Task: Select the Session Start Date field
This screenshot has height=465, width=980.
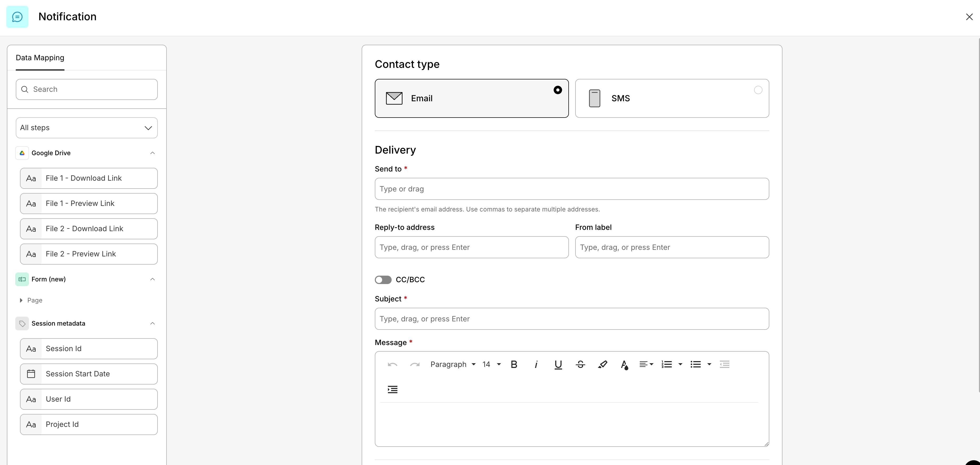Action: tap(89, 374)
